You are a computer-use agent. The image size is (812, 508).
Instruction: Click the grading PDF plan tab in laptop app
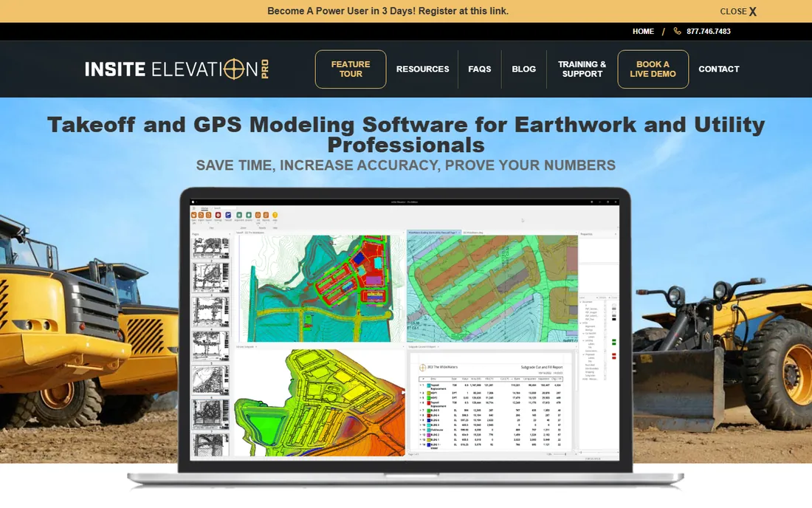(434, 233)
